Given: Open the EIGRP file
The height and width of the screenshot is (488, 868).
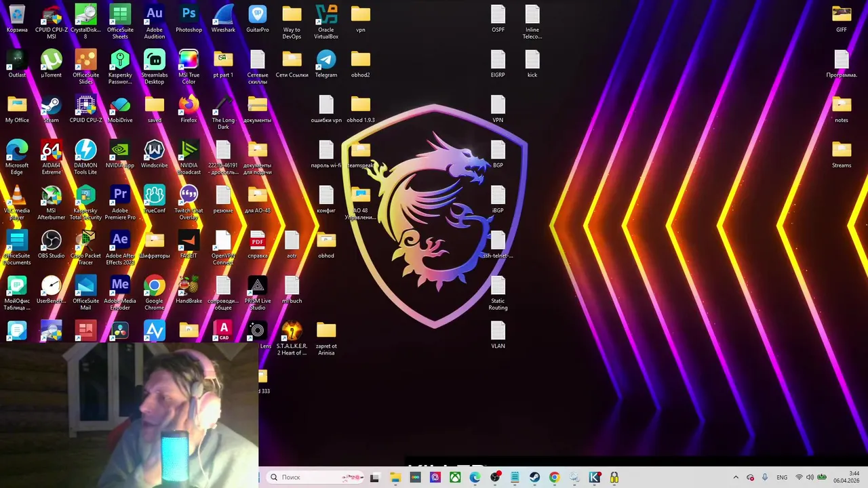Looking at the screenshot, I should pos(498,64).
